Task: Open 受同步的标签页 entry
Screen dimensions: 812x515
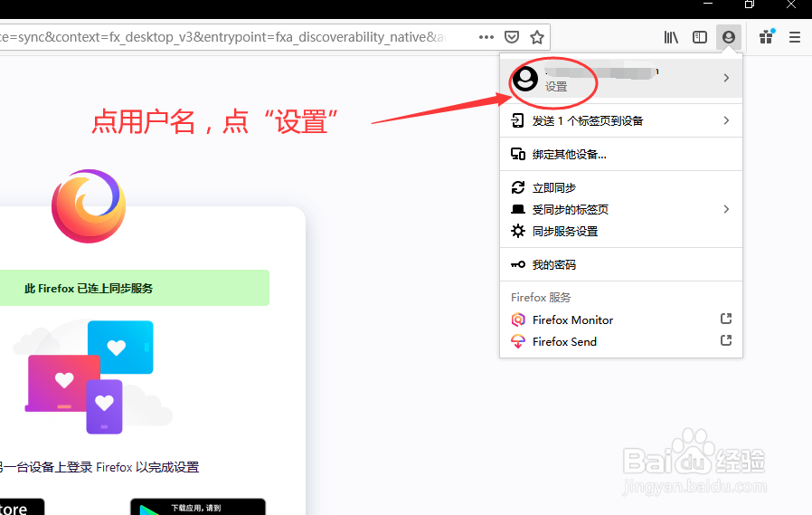Action: pos(621,209)
